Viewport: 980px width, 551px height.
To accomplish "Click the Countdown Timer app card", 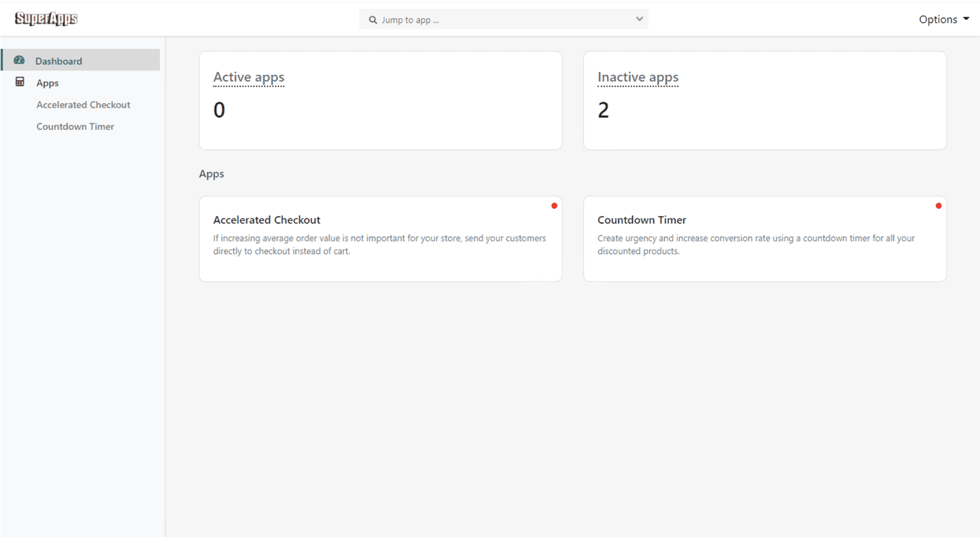I will tap(764, 239).
